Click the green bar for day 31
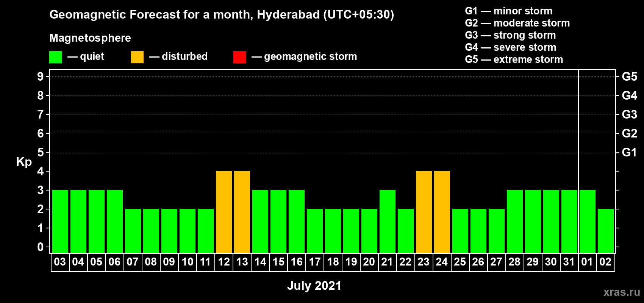 click(x=569, y=221)
